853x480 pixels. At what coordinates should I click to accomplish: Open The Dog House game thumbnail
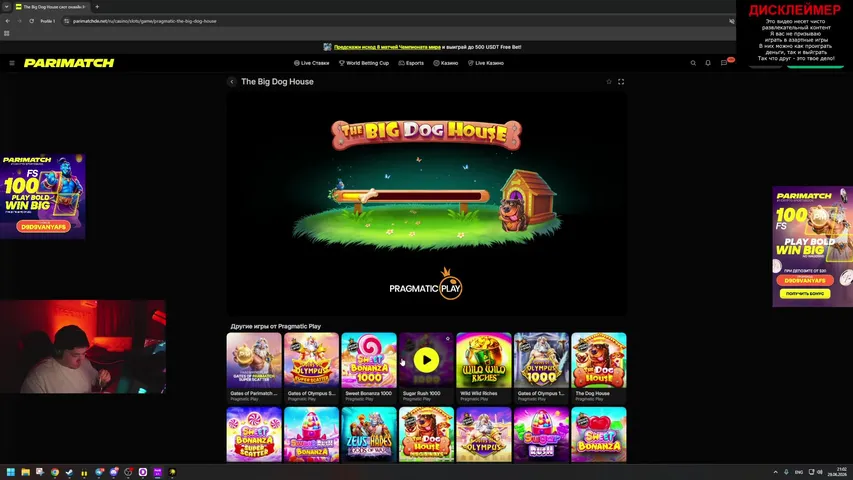(x=598, y=360)
